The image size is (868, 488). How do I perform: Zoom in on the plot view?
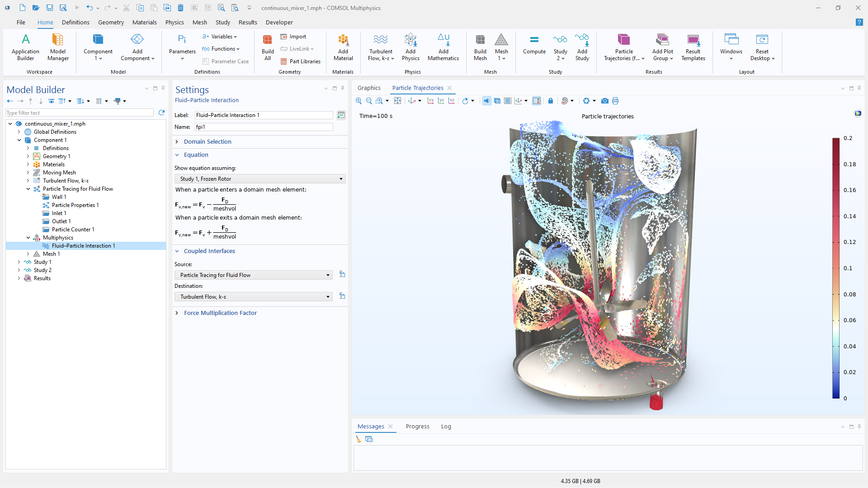tap(359, 101)
